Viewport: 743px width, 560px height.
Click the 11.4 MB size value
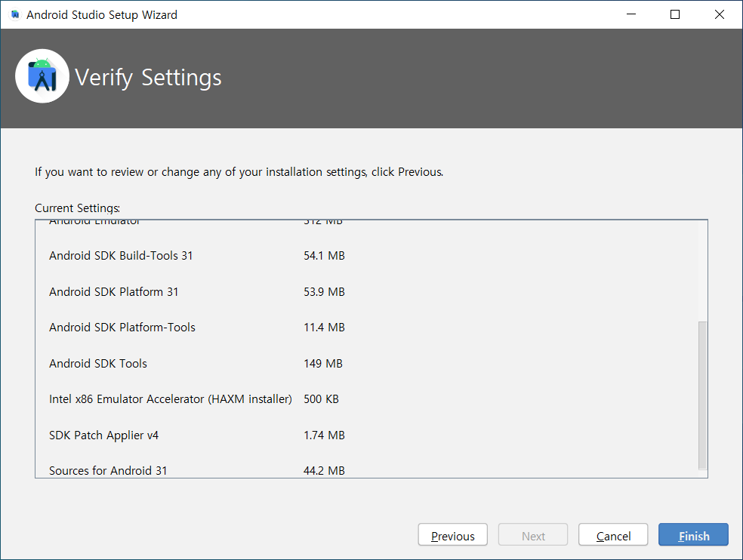click(x=324, y=328)
